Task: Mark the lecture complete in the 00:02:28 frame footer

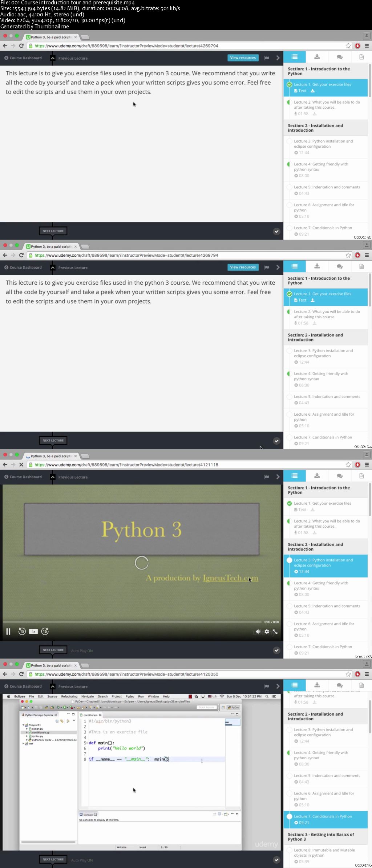Action: [x=276, y=650]
